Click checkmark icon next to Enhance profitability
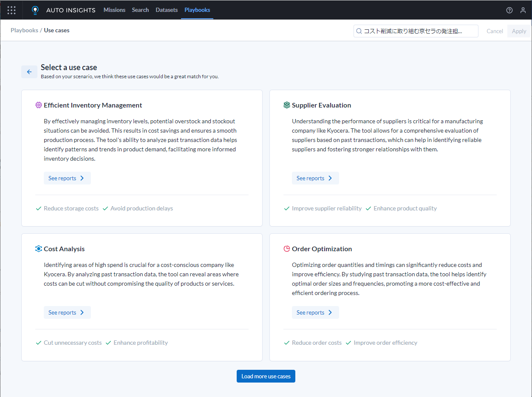This screenshot has width=532, height=397. click(108, 343)
